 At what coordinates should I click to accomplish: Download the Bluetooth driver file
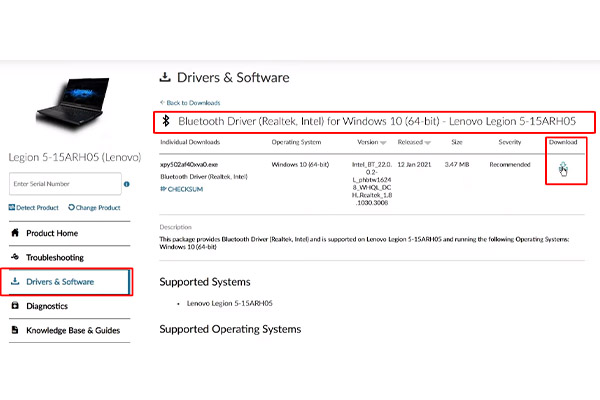pos(563,168)
